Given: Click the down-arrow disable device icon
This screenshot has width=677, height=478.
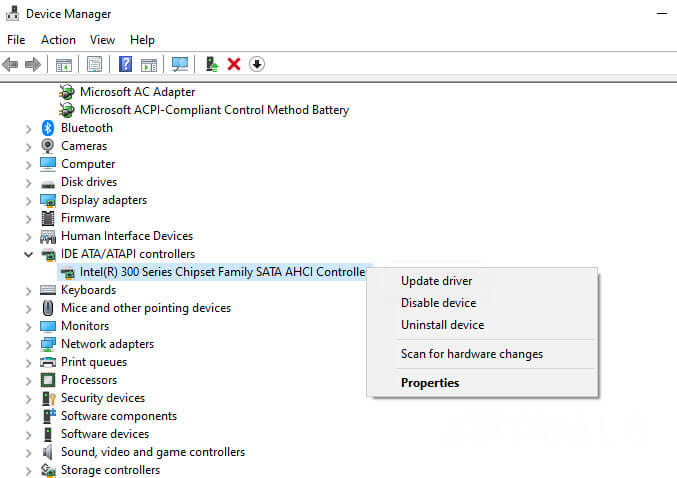Looking at the screenshot, I should [257, 64].
